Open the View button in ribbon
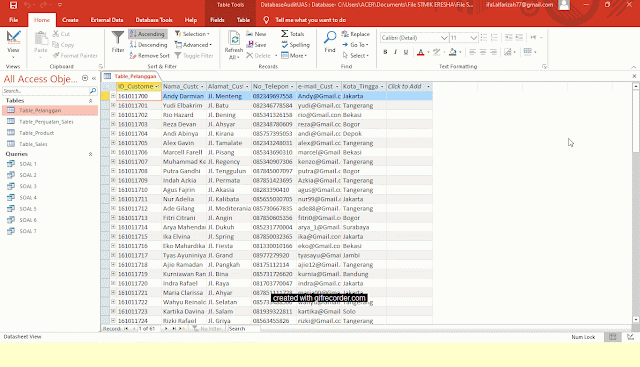The height and width of the screenshot is (367, 640). click(13, 43)
